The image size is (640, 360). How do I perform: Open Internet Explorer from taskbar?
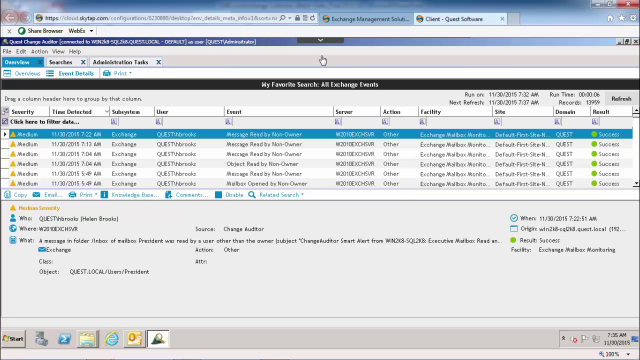(x=111, y=339)
